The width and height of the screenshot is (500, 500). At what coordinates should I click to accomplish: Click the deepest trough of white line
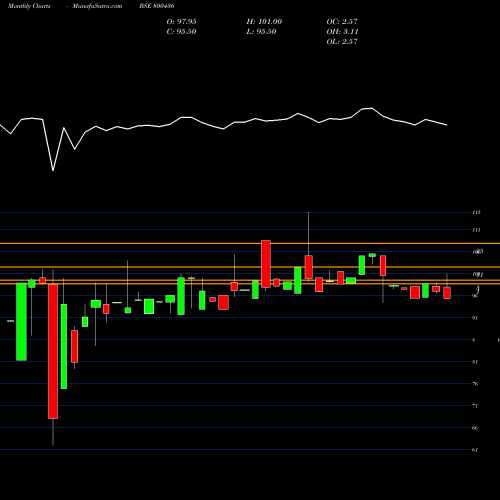click(x=53, y=170)
